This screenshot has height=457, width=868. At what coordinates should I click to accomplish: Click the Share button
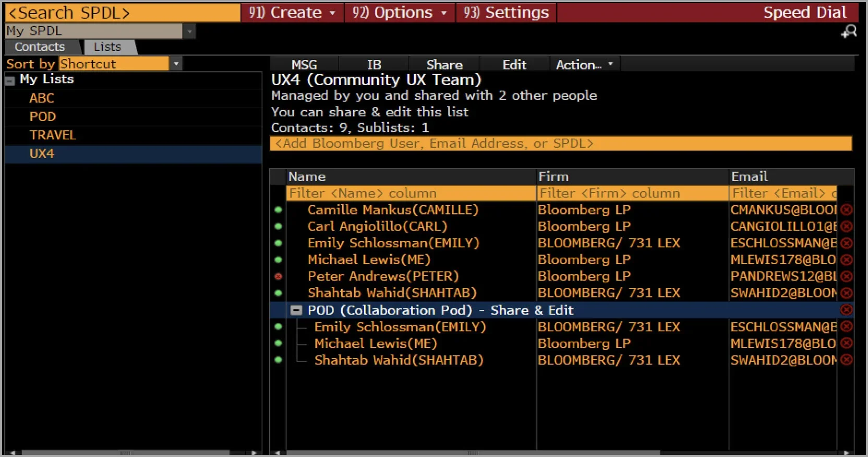coord(444,65)
